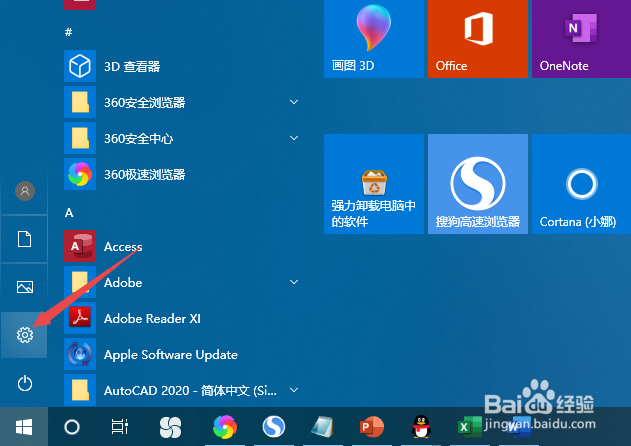The height and width of the screenshot is (446, 631).
Task: Open Task View on taskbar
Action: (x=120, y=427)
